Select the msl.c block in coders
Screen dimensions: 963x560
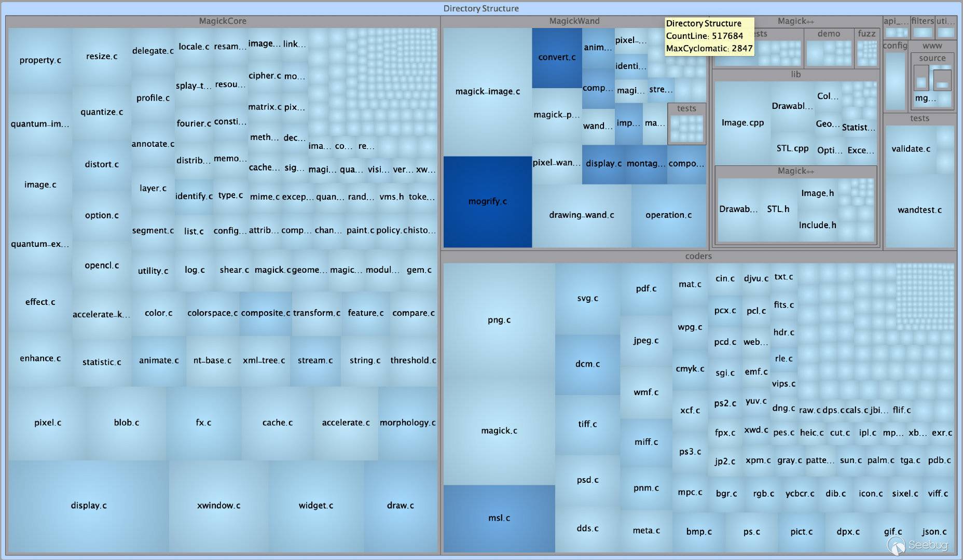point(499,519)
